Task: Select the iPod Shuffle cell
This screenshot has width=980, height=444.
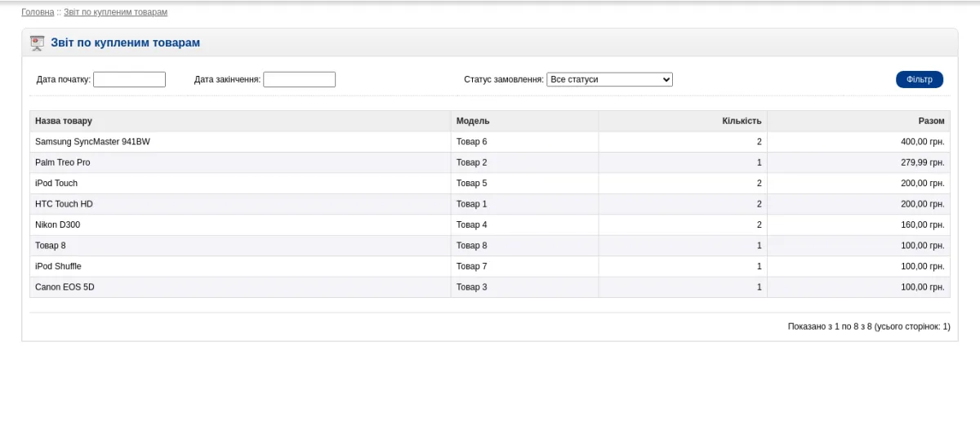Action: coord(240,267)
